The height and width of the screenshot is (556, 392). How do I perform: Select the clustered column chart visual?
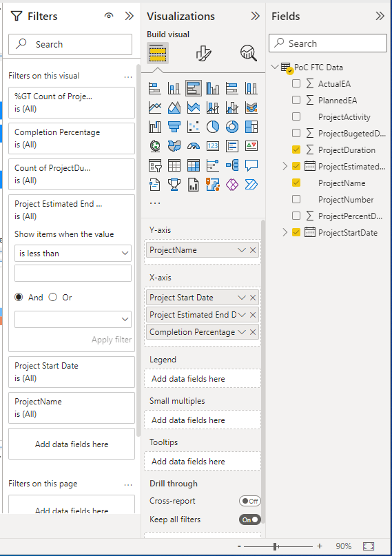coord(213,88)
